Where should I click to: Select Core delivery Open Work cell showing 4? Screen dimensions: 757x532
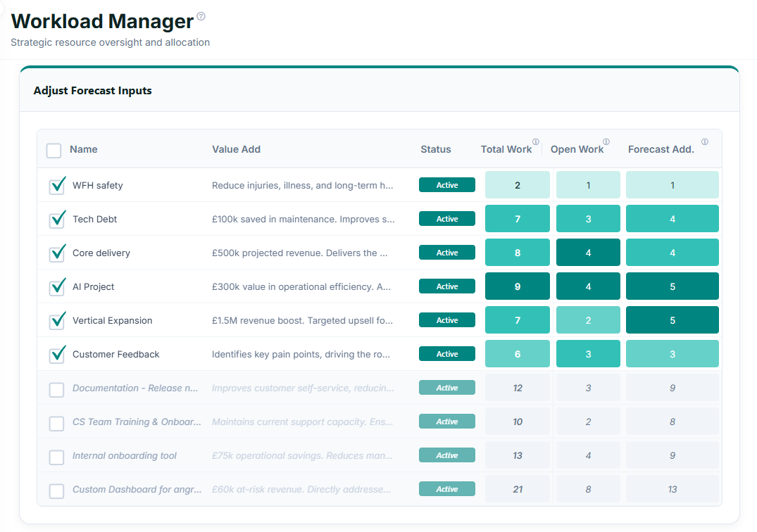pyautogui.click(x=588, y=252)
